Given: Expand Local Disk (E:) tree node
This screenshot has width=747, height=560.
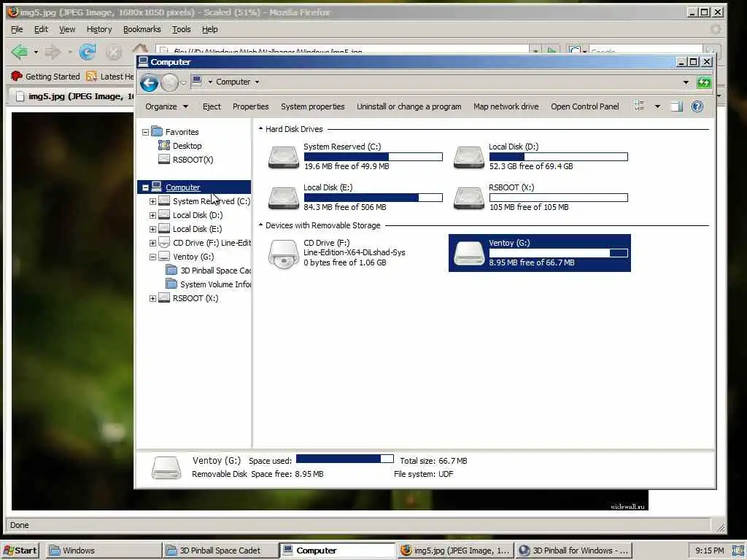Looking at the screenshot, I should coord(152,229).
